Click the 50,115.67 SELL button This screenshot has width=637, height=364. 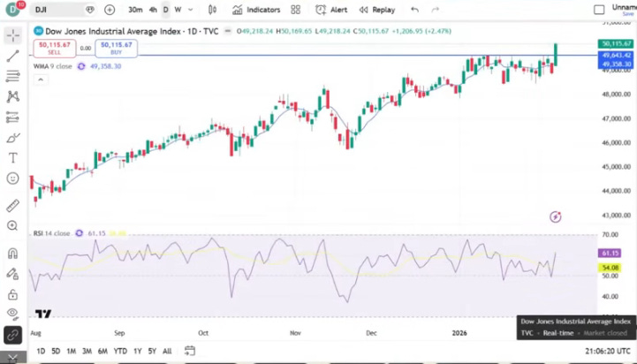(55, 49)
